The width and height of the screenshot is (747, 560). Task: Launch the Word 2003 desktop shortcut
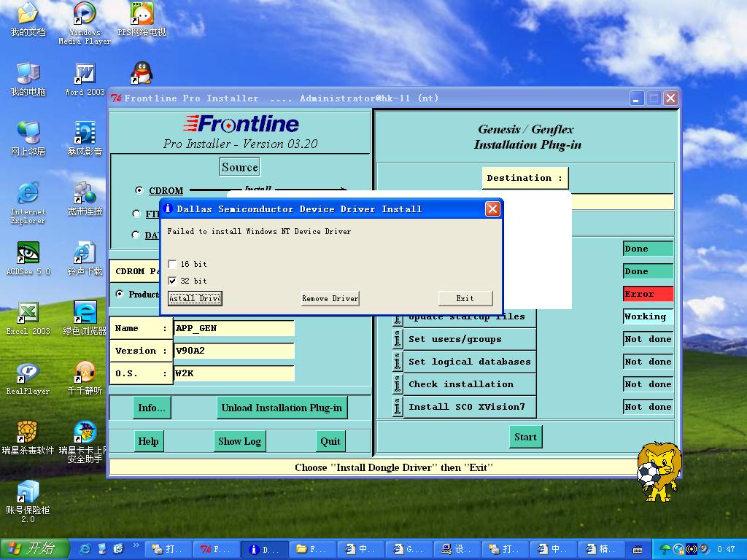coord(85,79)
